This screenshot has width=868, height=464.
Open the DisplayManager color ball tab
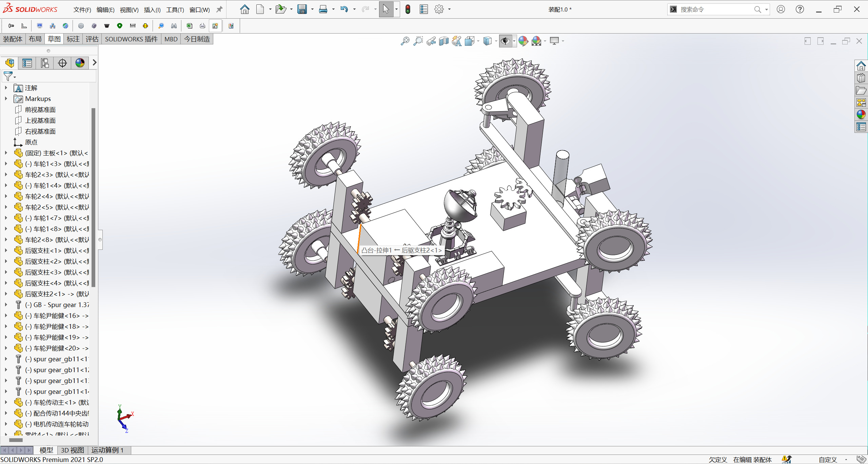pos(80,63)
